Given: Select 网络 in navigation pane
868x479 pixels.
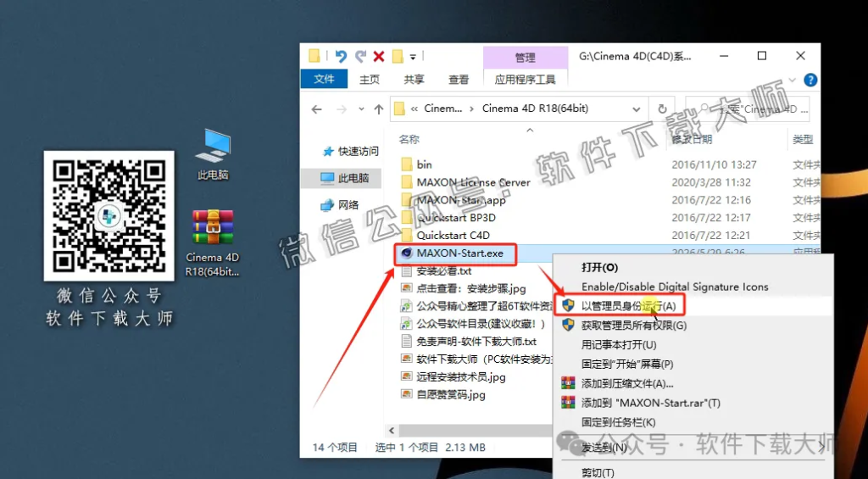Looking at the screenshot, I should 340,205.
